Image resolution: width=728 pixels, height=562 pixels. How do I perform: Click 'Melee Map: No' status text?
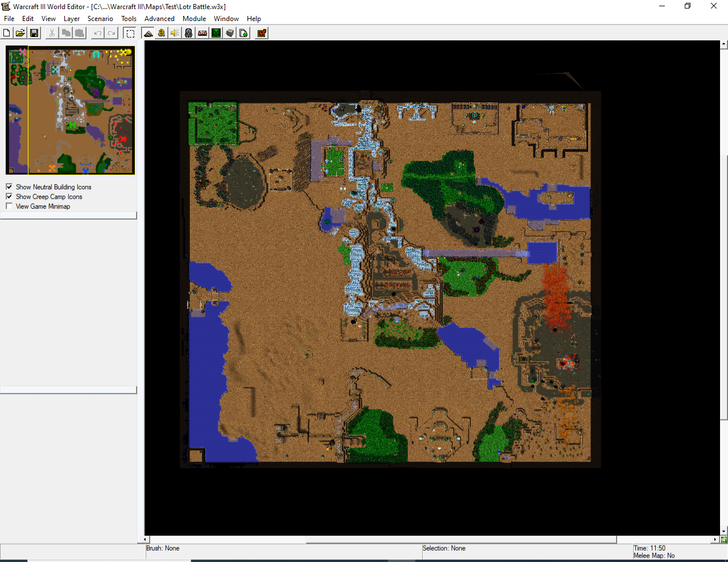coord(654,556)
